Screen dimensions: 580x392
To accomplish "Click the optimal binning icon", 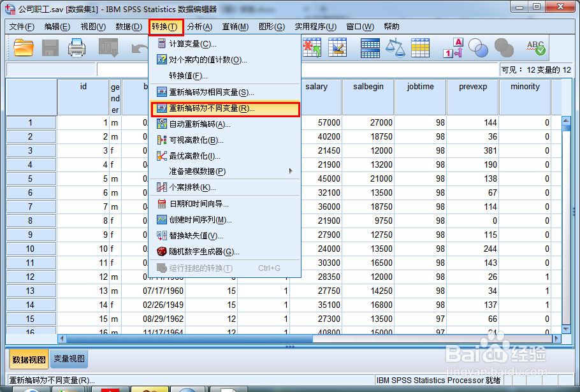I will (162, 156).
